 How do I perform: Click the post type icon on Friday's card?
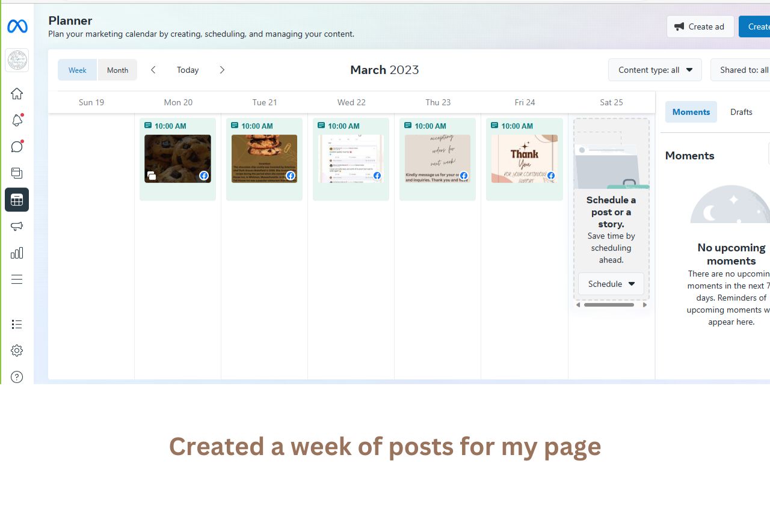tap(494, 126)
